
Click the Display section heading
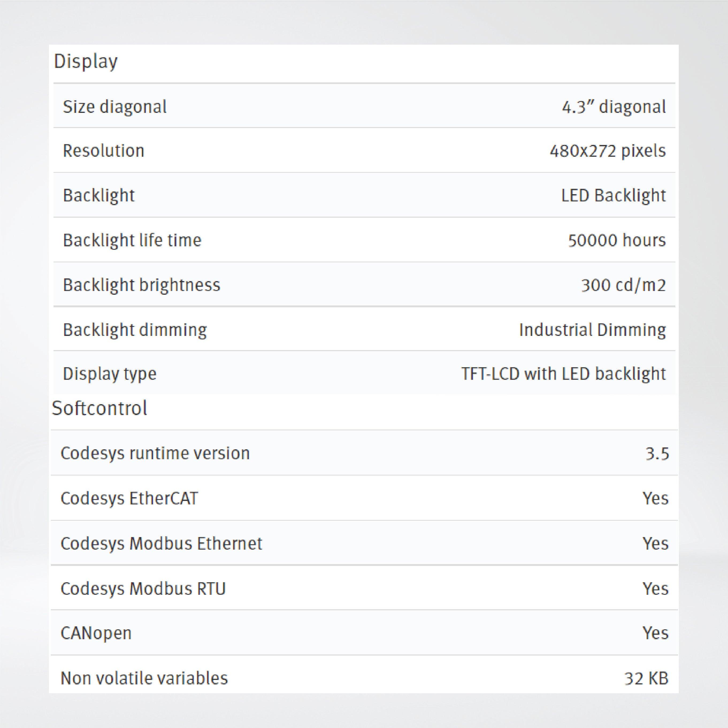86,62
